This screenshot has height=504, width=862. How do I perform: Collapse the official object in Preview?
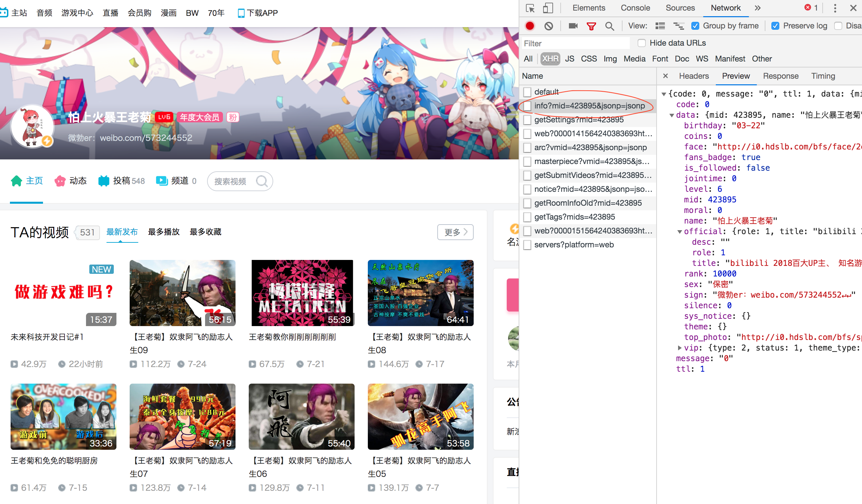pos(680,231)
